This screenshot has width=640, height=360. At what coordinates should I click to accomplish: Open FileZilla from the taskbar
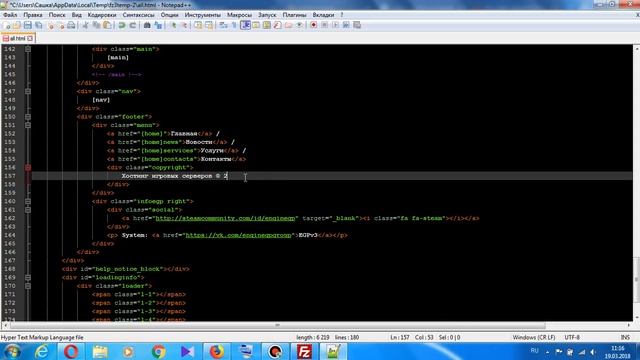pos(304,351)
